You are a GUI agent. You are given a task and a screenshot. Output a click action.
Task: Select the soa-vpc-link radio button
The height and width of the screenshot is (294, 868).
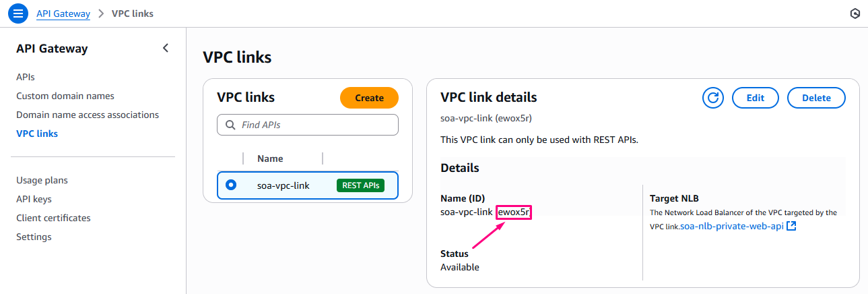pos(231,185)
